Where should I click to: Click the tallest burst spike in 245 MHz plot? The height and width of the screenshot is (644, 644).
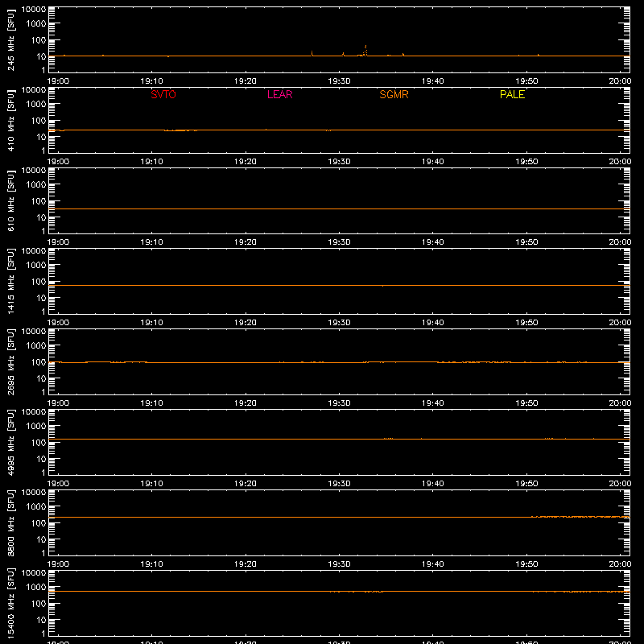pos(365,50)
